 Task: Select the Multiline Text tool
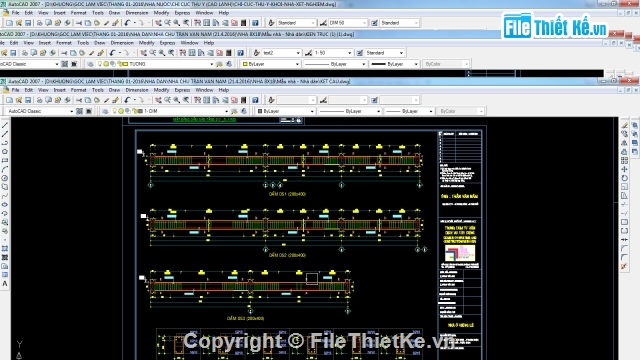pyautogui.click(x=5, y=284)
